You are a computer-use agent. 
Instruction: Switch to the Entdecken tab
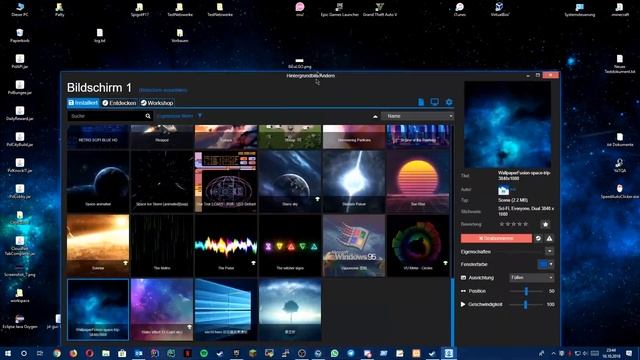[x=119, y=103]
